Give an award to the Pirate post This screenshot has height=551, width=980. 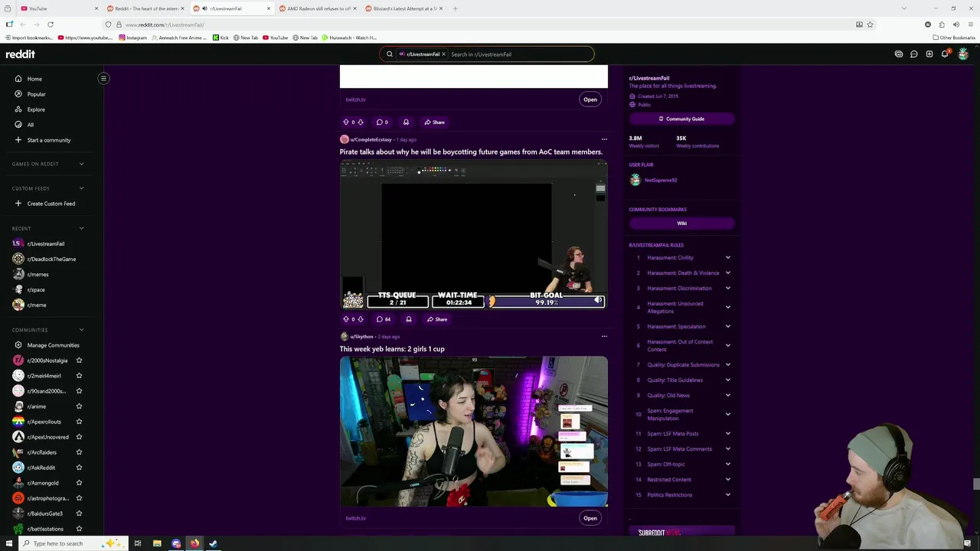[x=408, y=319]
